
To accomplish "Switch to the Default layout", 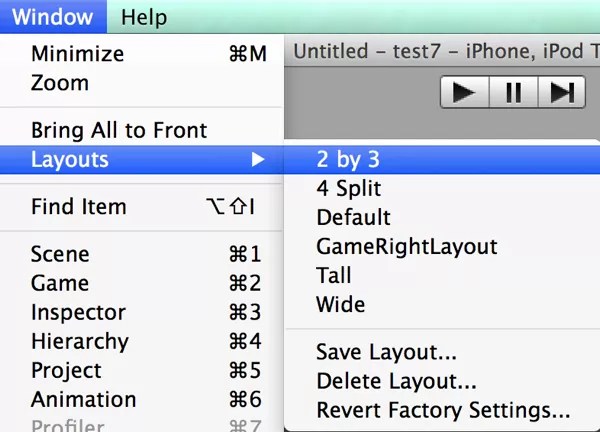I will click(353, 217).
